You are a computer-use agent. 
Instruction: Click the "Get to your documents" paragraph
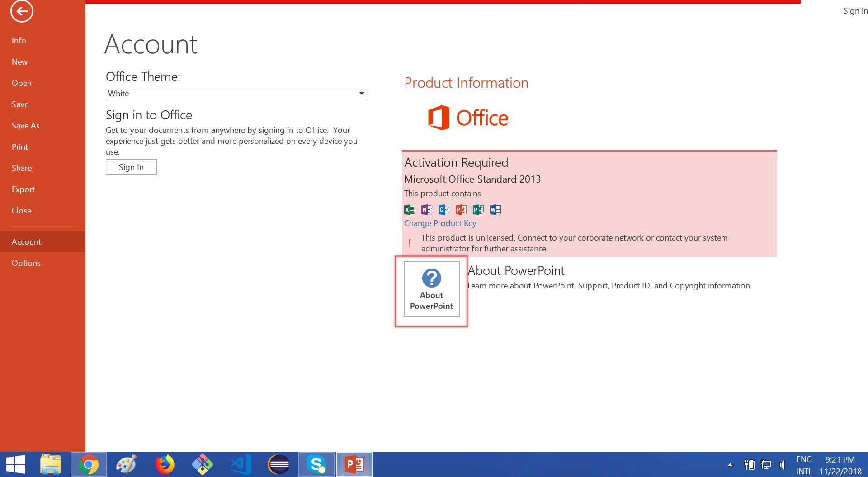click(231, 141)
